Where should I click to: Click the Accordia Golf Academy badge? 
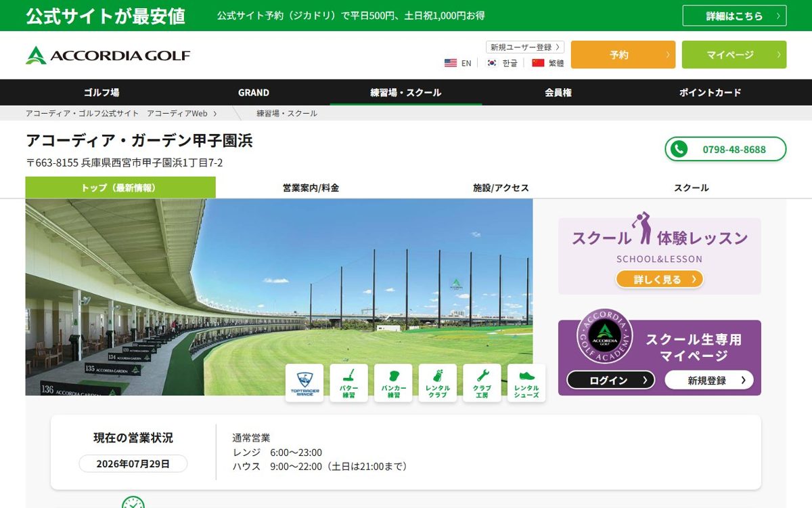(x=604, y=336)
